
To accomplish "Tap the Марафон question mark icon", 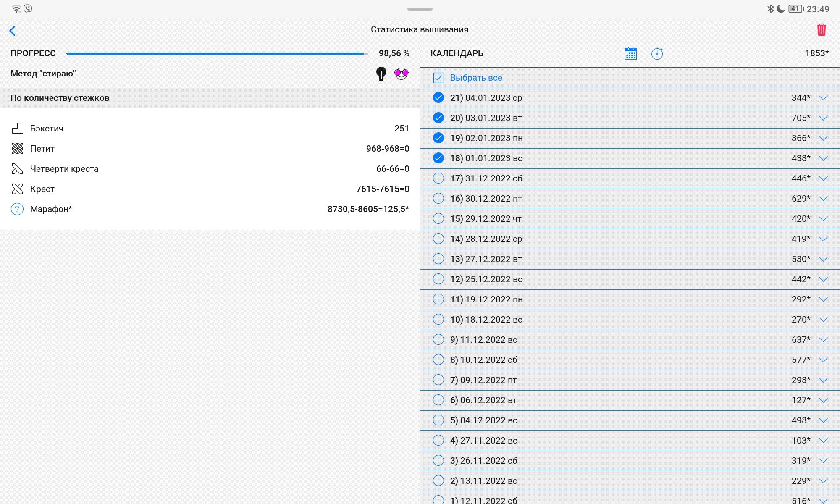I will pyautogui.click(x=17, y=209).
